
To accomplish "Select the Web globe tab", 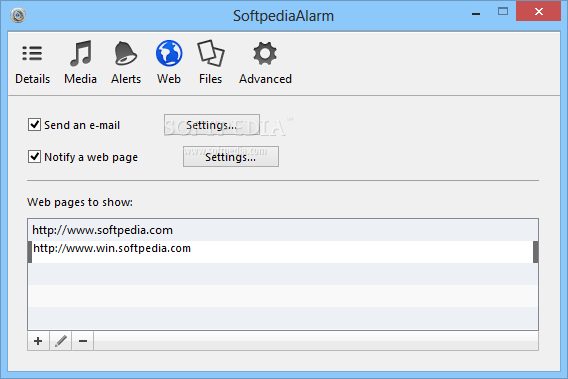I will 169,63.
